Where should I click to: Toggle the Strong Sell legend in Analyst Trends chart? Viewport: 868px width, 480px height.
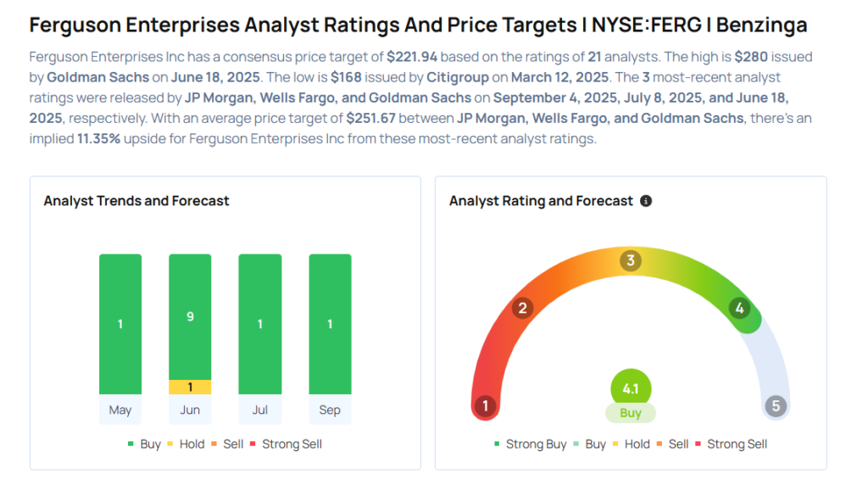[x=286, y=444]
